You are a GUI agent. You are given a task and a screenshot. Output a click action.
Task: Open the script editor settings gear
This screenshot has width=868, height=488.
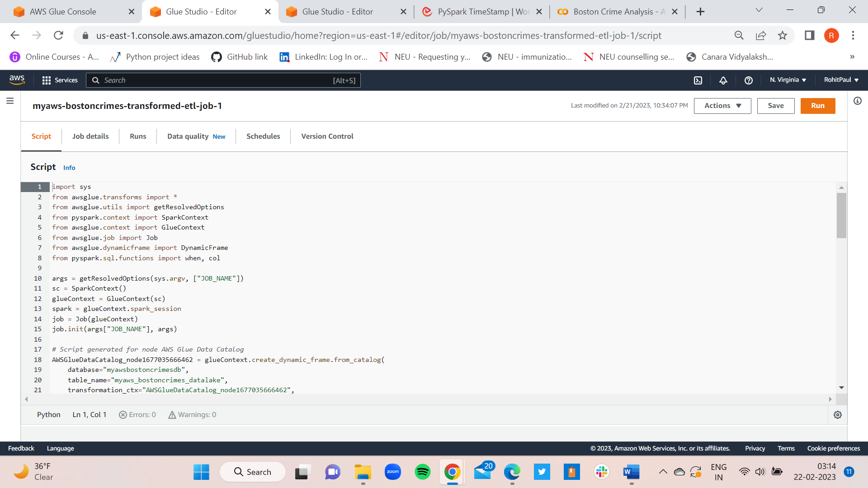tap(838, 415)
